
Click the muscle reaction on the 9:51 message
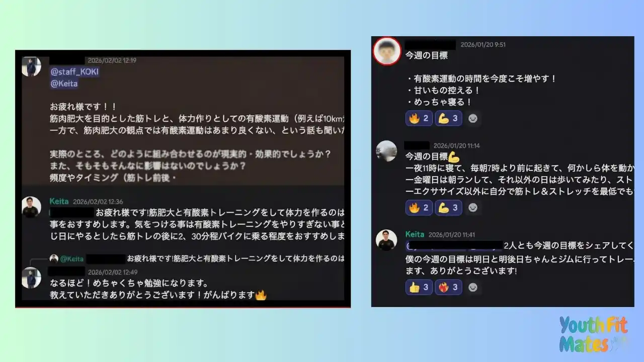(x=448, y=119)
